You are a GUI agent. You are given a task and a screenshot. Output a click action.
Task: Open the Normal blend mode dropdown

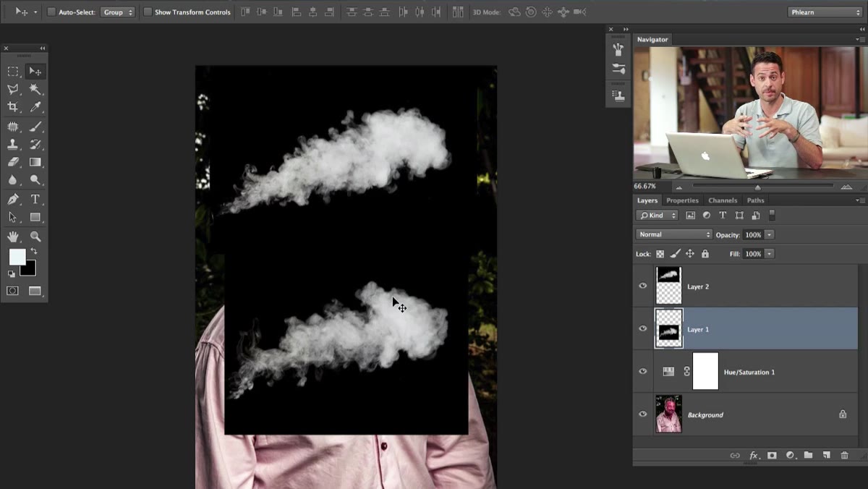pyautogui.click(x=674, y=234)
